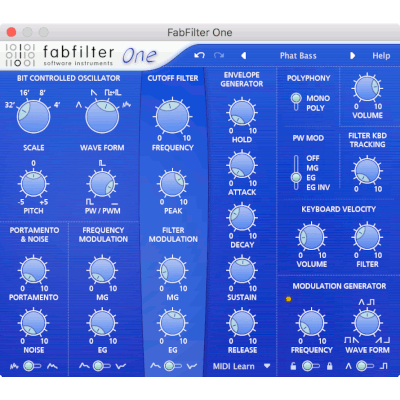The height and width of the screenshot is (400, 400).
Task: Select the previous preset left arrow
Action: (x=244, y=55)
